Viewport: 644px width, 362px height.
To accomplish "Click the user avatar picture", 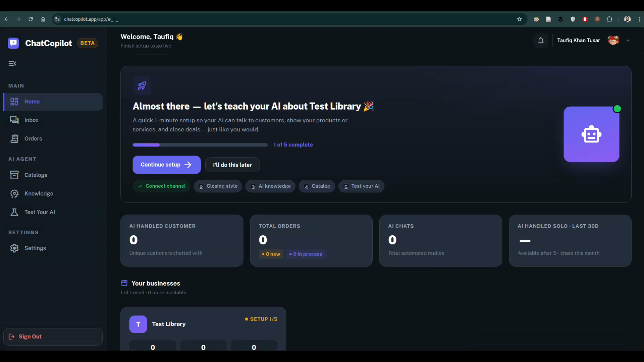I will [613, 41].
